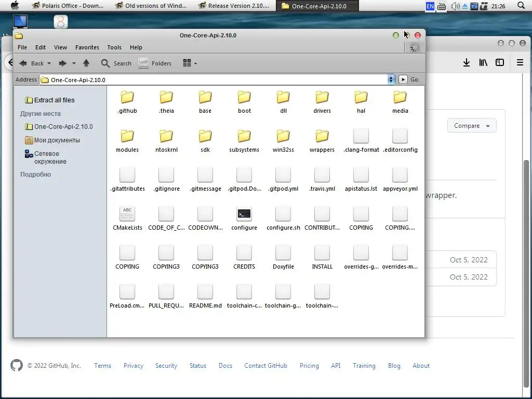Open the Favorites menu
Image resolution: width=532 pixels, height=399 pixels.
pos(87,47)
